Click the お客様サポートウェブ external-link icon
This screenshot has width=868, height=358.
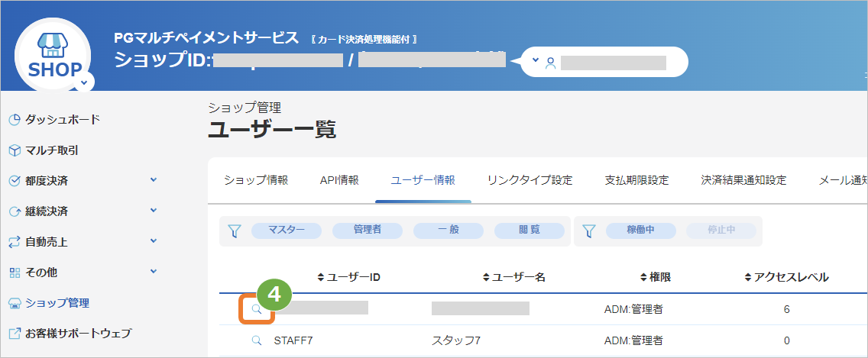coord(15,334)
